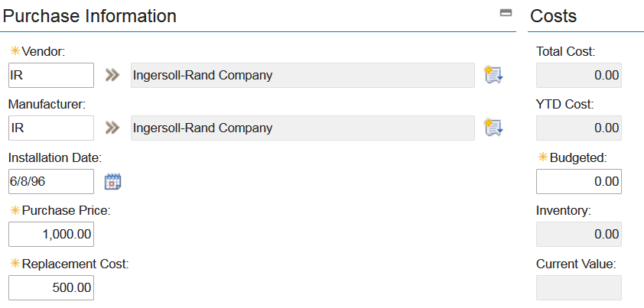Click the Costs section heading

point(553,15)
